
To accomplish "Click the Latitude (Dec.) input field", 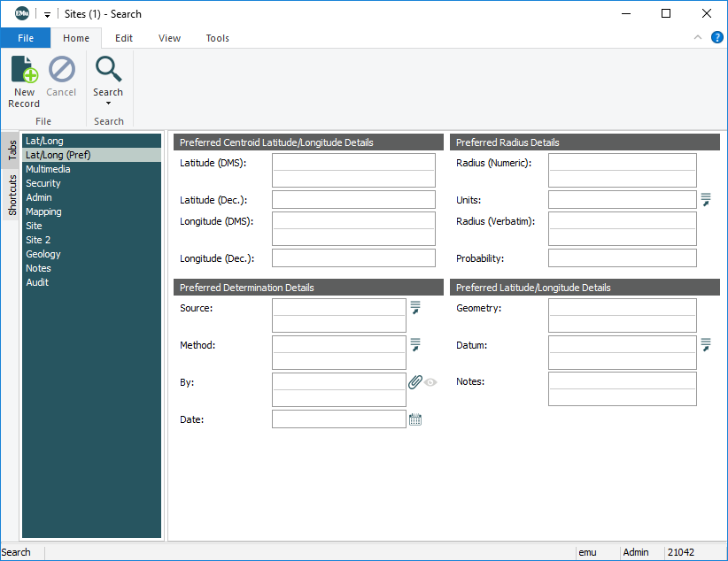I will pyautogui.click(x=353, y=200).
